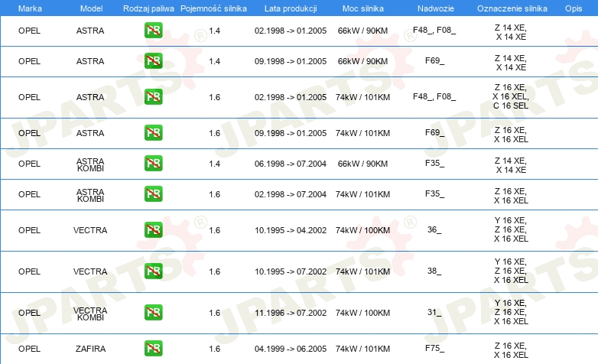The height and width of the screenshot is (364, 598).
Task: Click the date range 04.1999 -> 06.2005
Action: (291, 349)
